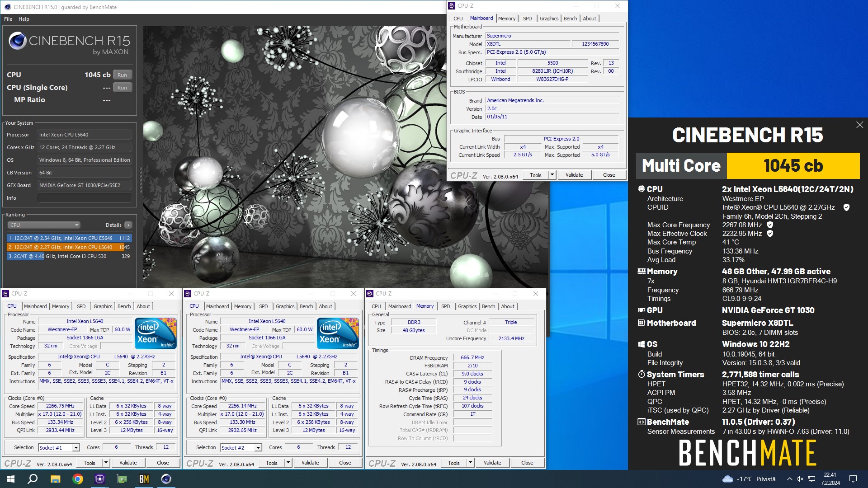Expand Tools arrow in Socket #1 CPU-Z

(105, 463)
